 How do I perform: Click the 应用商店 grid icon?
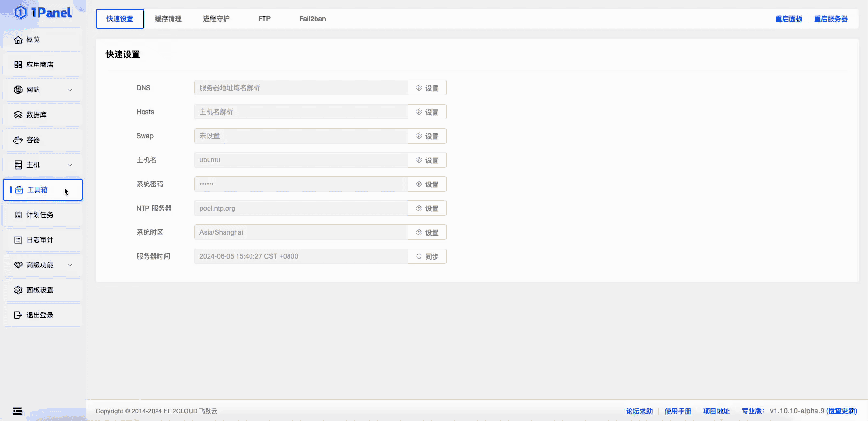(18, 65)
